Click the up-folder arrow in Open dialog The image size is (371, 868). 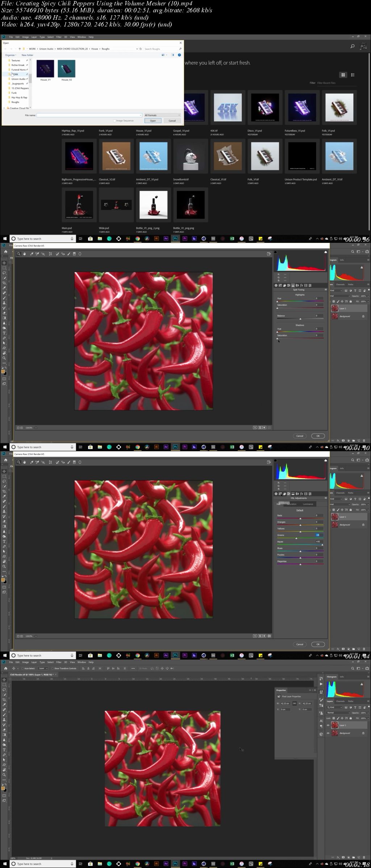click(x=20, y=49)
